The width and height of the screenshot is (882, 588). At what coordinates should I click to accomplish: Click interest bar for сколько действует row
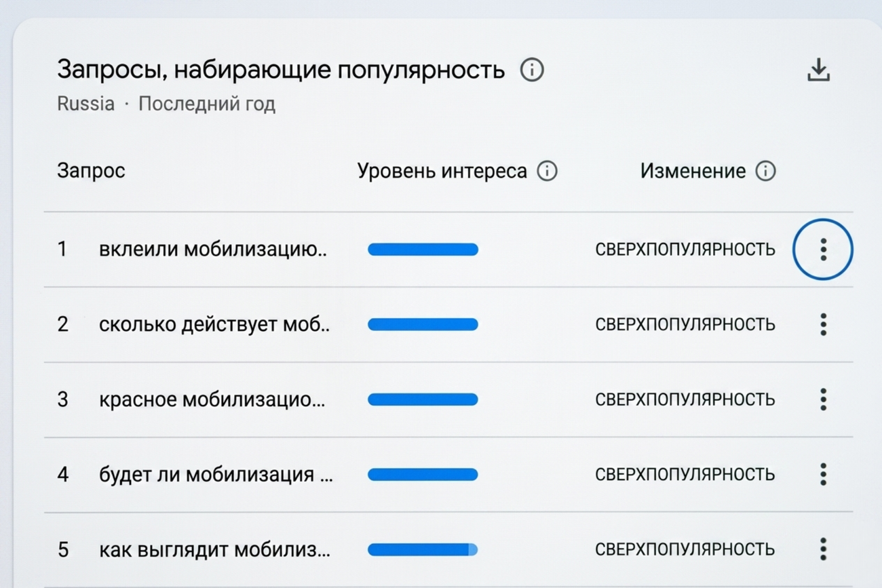[423, 324]
